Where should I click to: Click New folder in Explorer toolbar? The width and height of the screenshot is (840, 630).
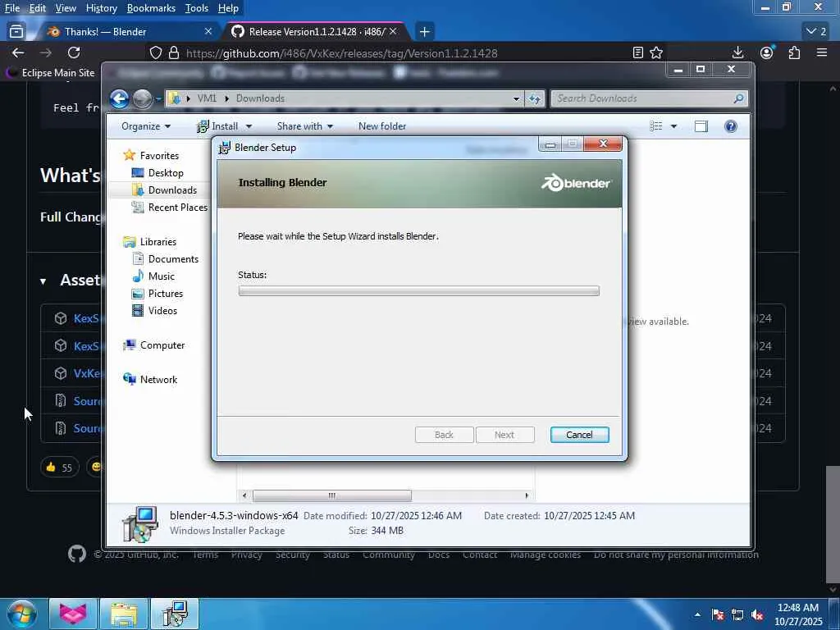pos(382,126)
